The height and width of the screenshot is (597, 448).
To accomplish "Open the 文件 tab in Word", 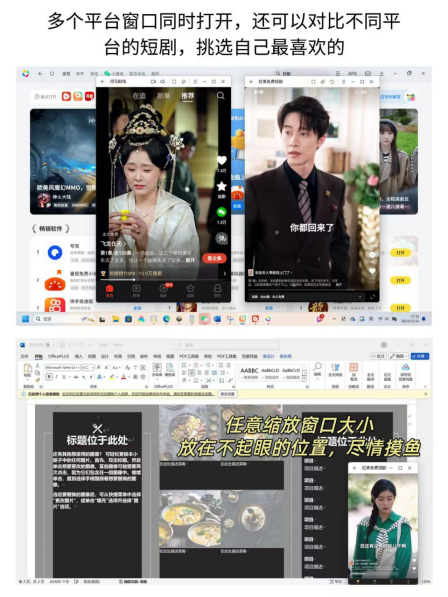I will 24,356.
